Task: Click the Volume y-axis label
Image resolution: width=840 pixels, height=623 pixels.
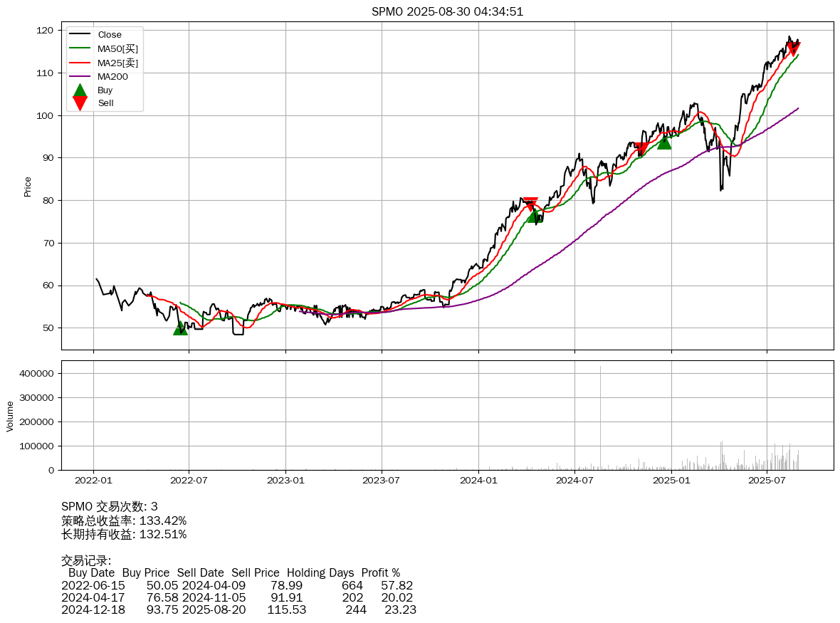Action: point(10,416)
